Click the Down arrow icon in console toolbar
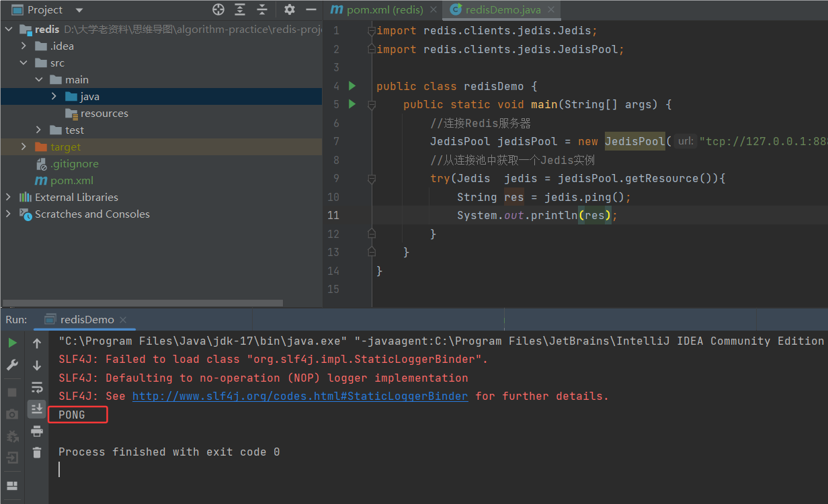 (37, 366)
